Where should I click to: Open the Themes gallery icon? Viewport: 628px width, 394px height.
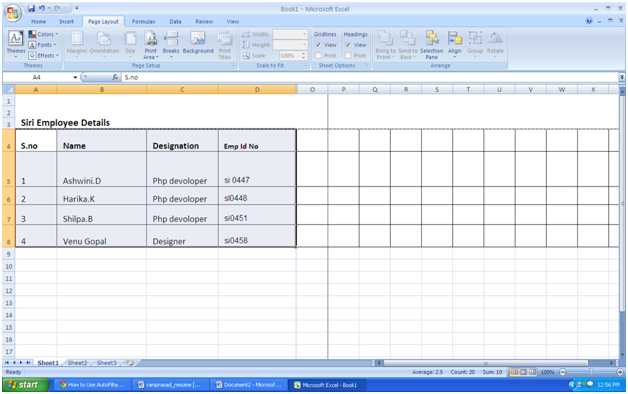[x=16, y=38]
